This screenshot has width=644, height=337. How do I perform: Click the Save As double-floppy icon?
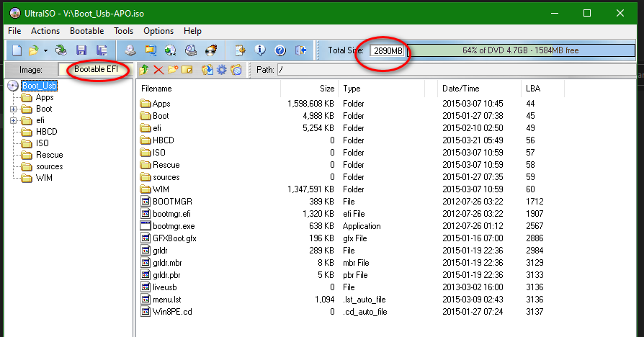pyautogui.click(x=102, y=50)
